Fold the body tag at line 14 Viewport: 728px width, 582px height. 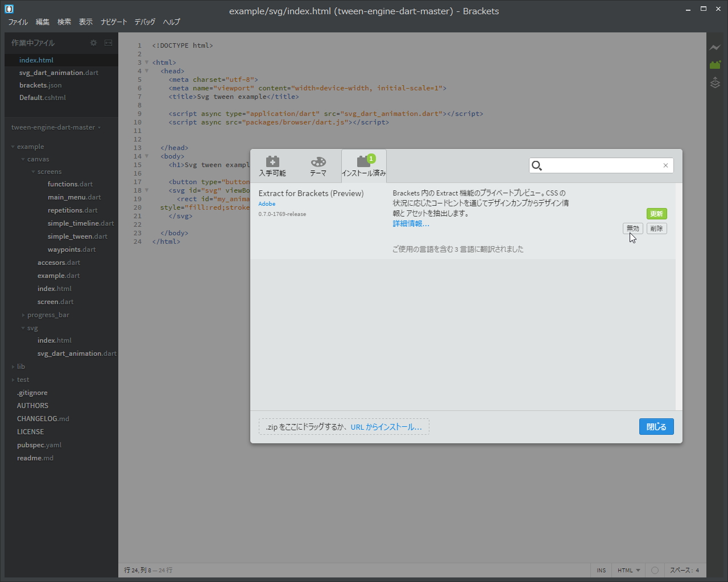pyautogui.click(x=147, y=156)
